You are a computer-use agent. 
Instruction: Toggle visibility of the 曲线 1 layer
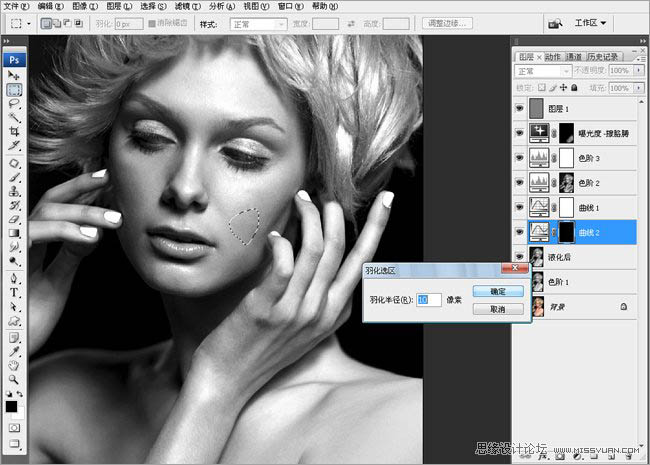point(519,206)
